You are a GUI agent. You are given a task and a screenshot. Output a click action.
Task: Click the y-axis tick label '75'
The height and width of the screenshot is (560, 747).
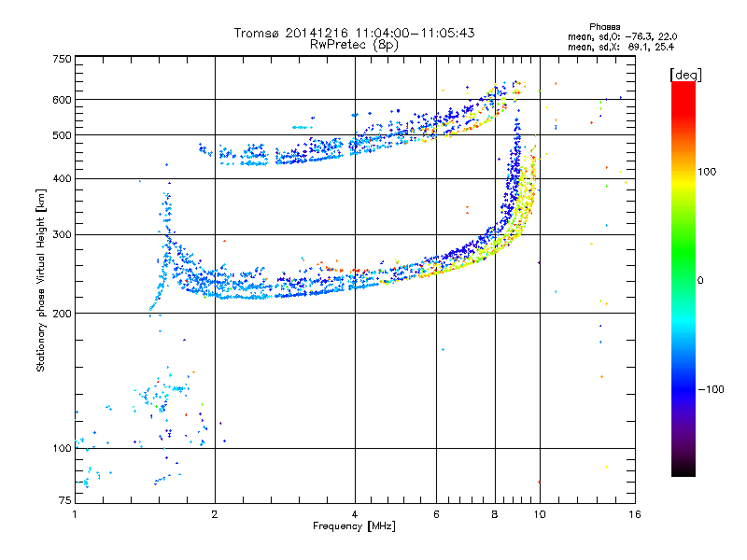[x=65, y=500]
